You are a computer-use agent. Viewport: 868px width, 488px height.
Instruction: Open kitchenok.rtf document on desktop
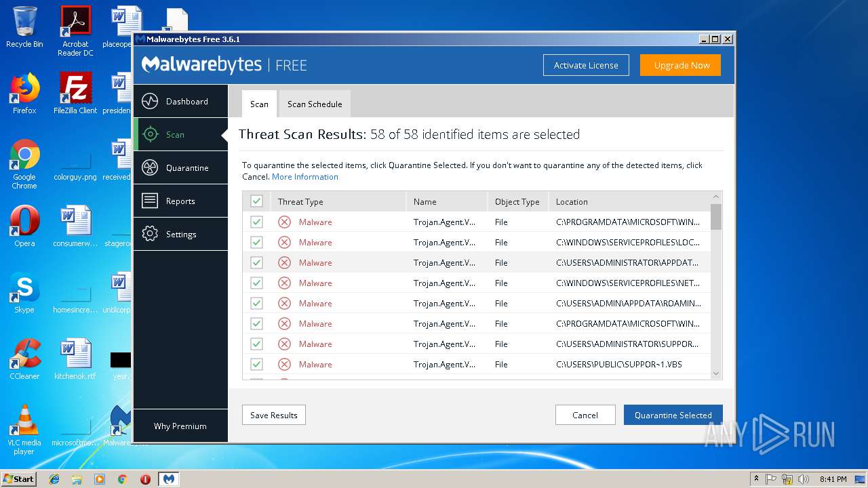point(75,359)
